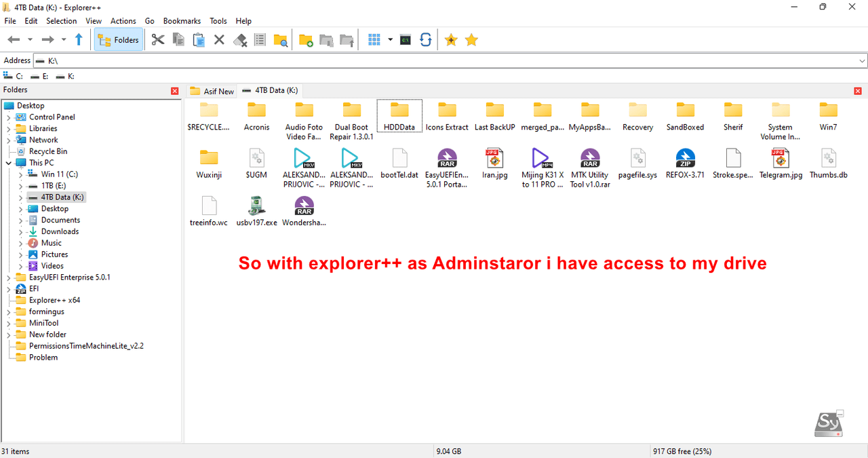Screen dimensions: 868x458
Task: Select the MTK Utility Tool v1.0.rar file
Action: click(x=590, y=168)
